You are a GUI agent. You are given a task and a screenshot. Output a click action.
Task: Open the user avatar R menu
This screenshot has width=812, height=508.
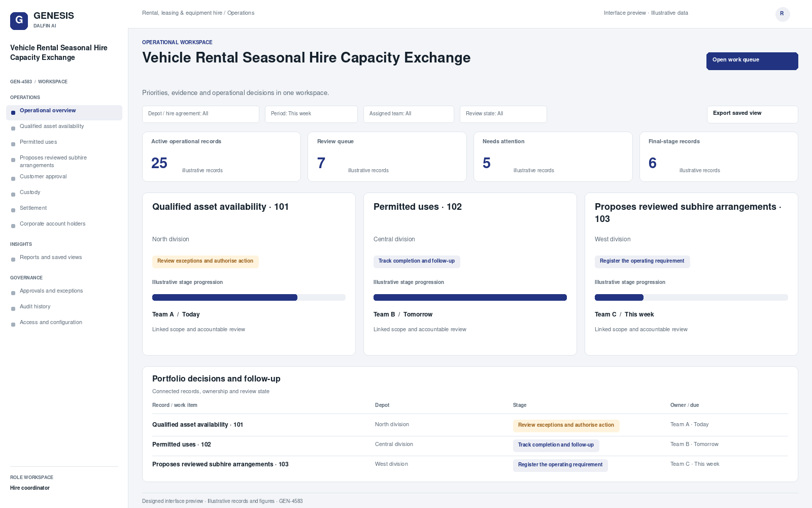[x=783, y=14]
